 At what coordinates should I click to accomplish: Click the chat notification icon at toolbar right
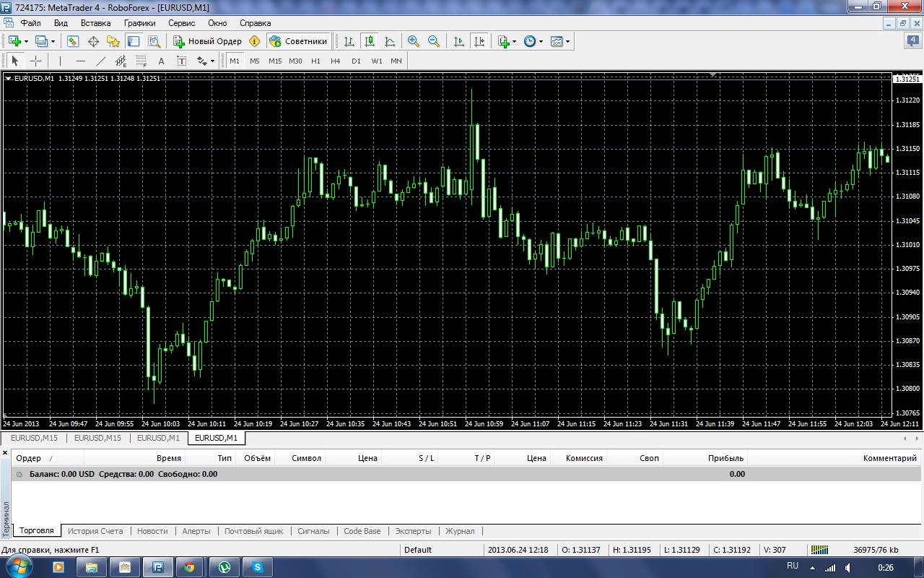[912, 41]
